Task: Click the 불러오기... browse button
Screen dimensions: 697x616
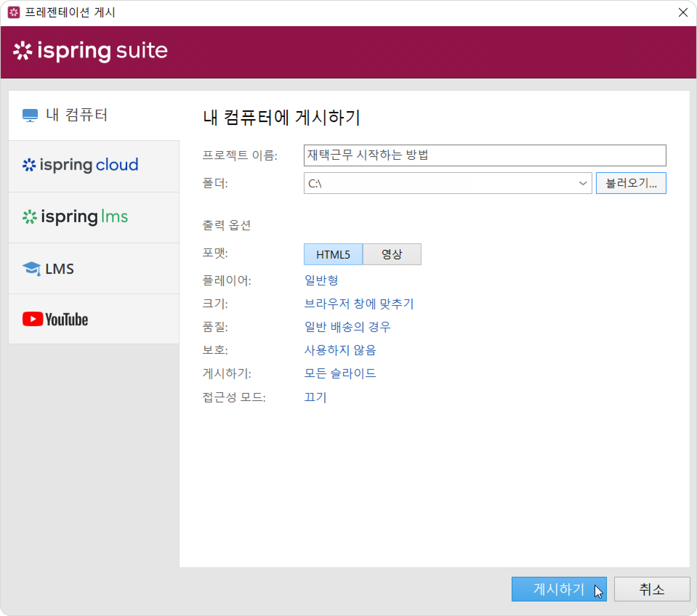Action: [x=631, y=183]
